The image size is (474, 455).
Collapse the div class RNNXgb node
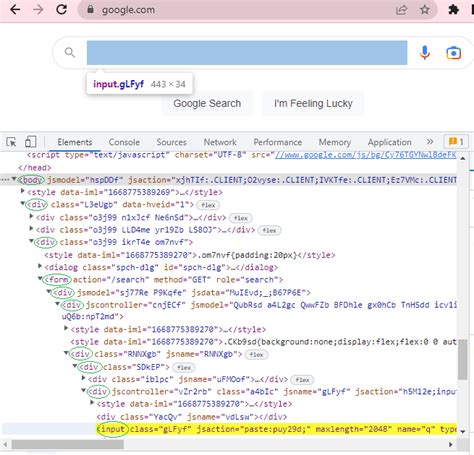point(66,353)
